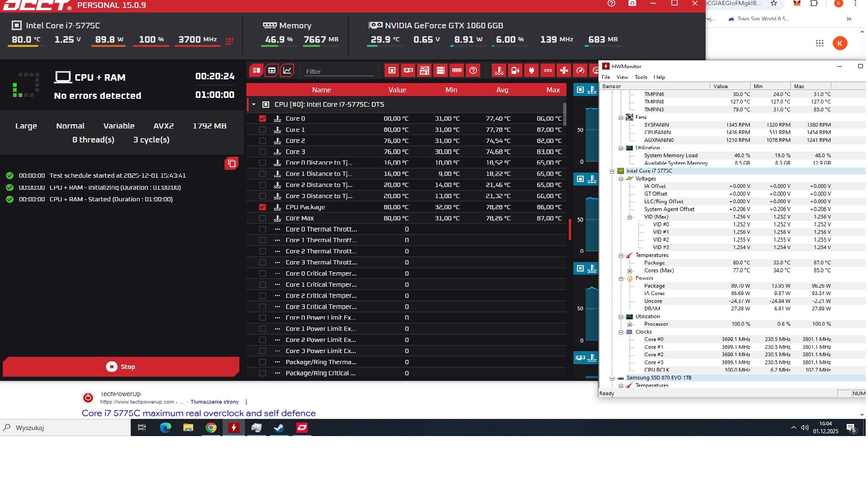The height and width of the screenshot is (501, 868).
Task: Open the Tools menu in HWMonitor
Action: pos(641,77)
